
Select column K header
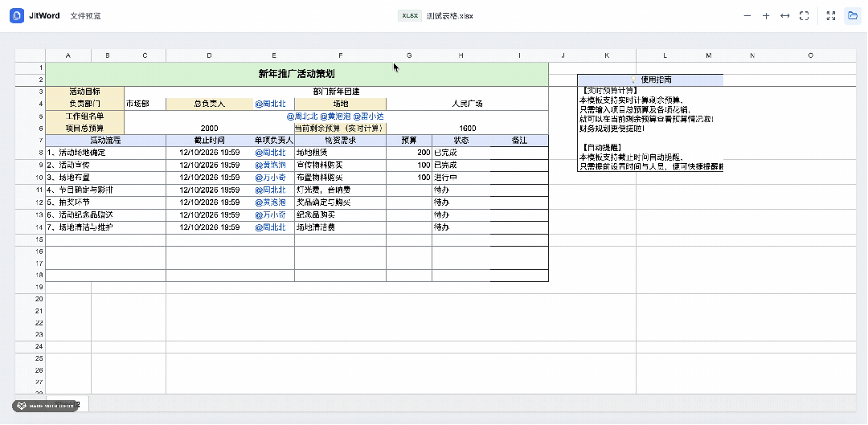pos(606,55)
